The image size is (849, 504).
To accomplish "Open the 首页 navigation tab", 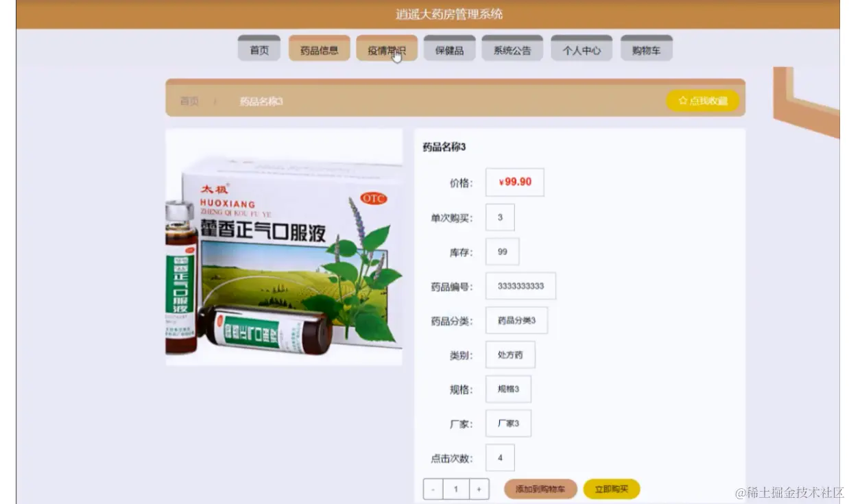I will pyautogui.click(x=259, y=49).
